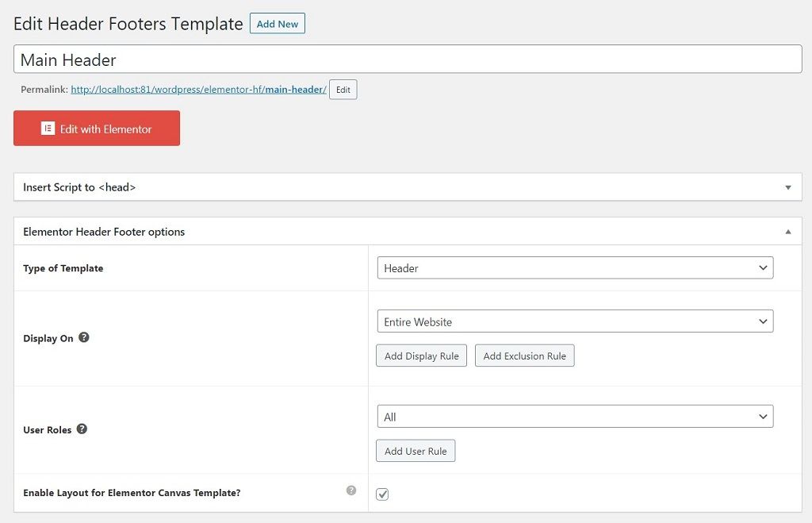The height and width of the screenshot is (523, 812).
Task: Click the Display On help question icon
Action: click(84, 337)
